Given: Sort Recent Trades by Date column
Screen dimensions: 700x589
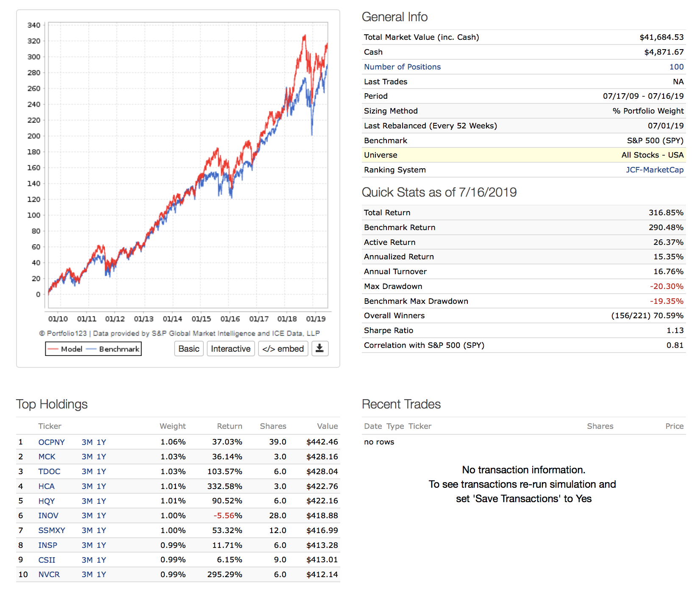Looking at the screenshot, I should pos(372,426).
